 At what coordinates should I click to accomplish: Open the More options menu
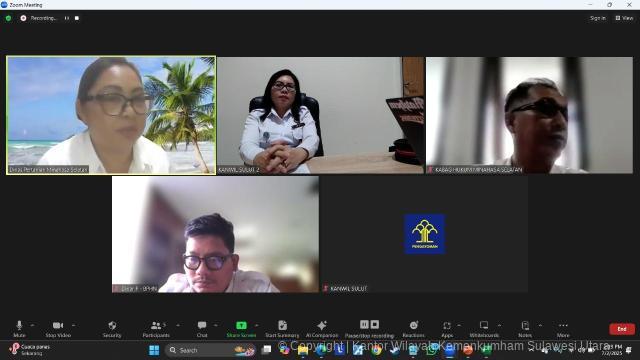coord(563,329)
